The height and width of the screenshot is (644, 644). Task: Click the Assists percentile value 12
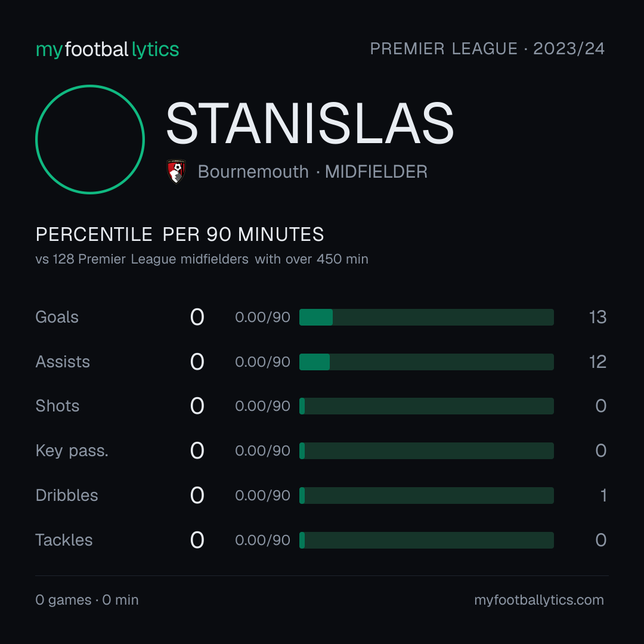pyautogui.click(x=597, y=362)
